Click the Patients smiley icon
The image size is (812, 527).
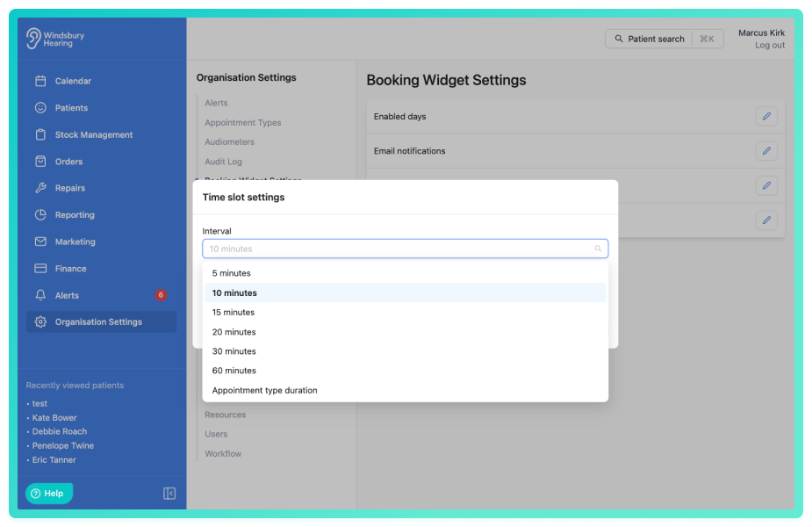(x=40, y=108)
